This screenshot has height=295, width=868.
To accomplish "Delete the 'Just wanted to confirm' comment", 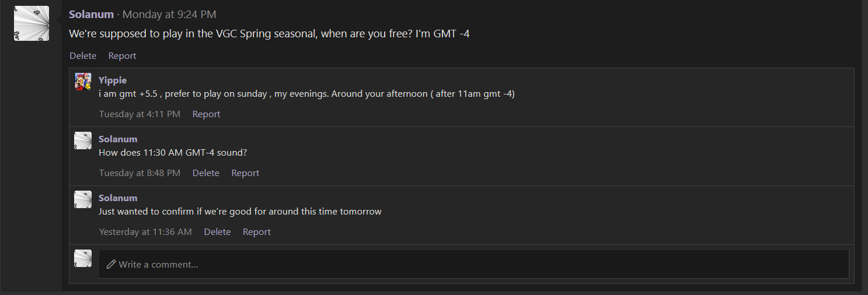I will click(x=217, y=232).
